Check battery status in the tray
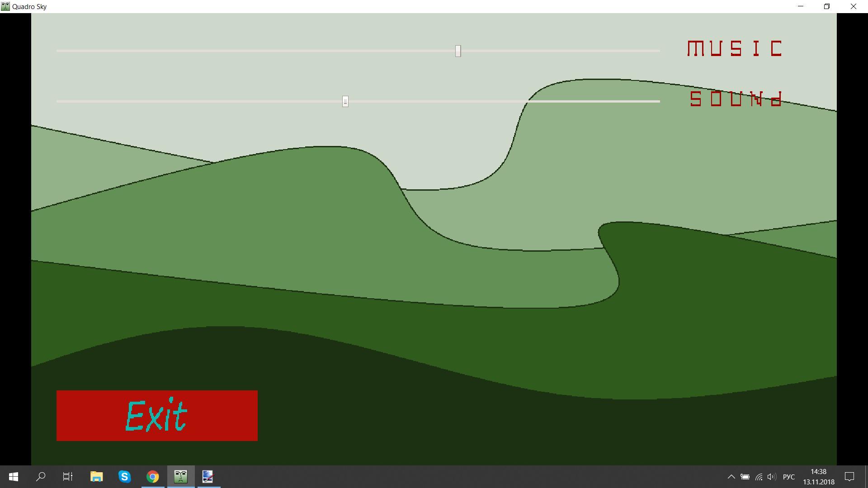This screenshot has width=868, height=488. (x=745, y=477)
